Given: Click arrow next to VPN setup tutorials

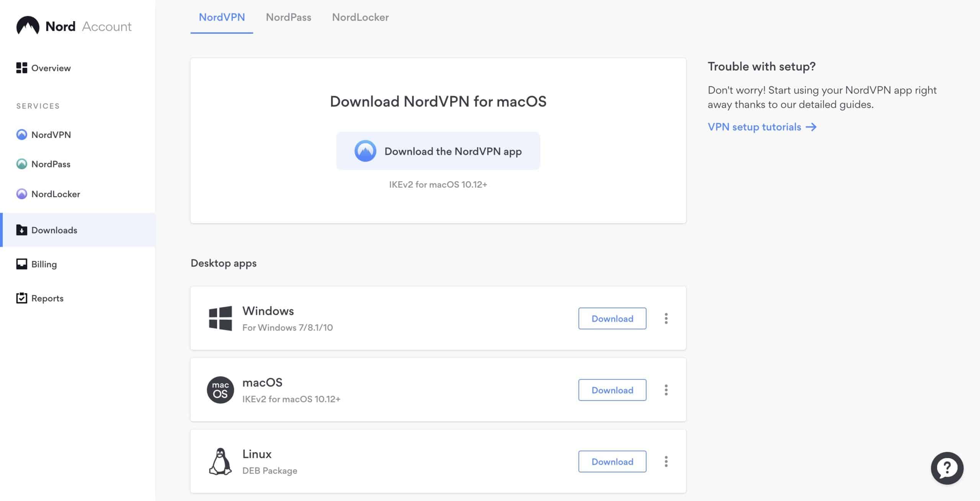Looking at the screenshot, I should [x=811, y=127].
